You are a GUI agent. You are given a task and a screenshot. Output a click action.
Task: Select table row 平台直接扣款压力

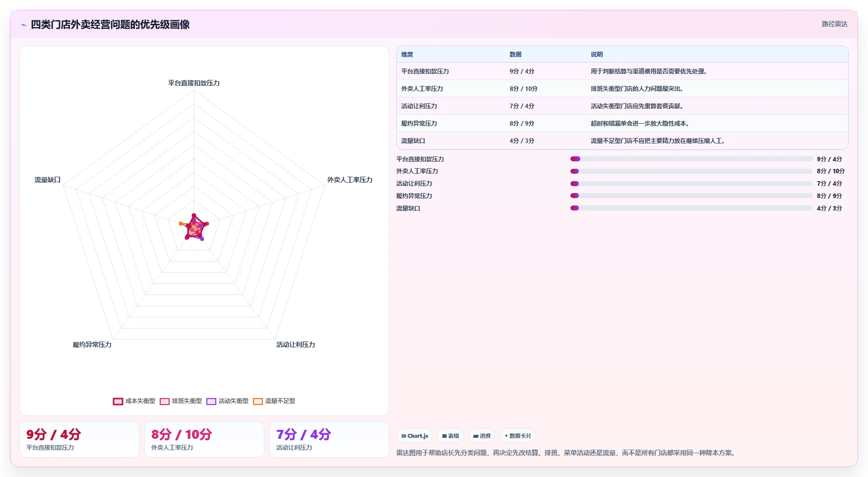(x=622, y=71)
